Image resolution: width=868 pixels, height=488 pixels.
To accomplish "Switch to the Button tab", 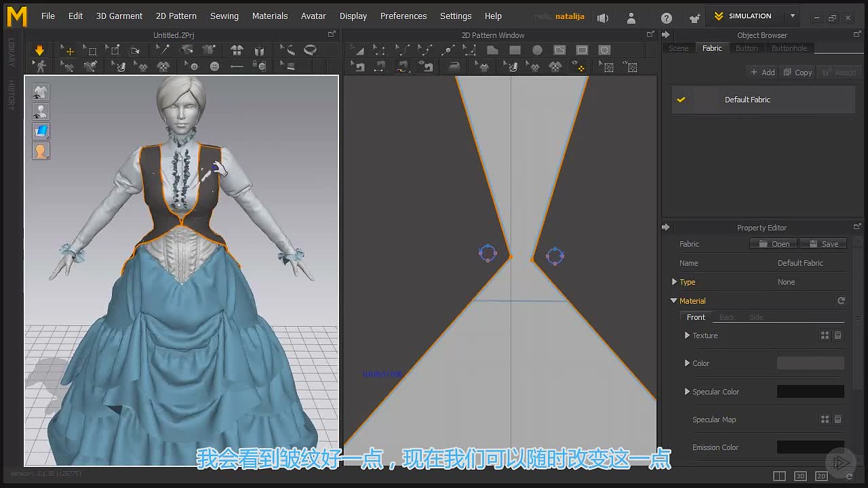I will tap(747, 48).
